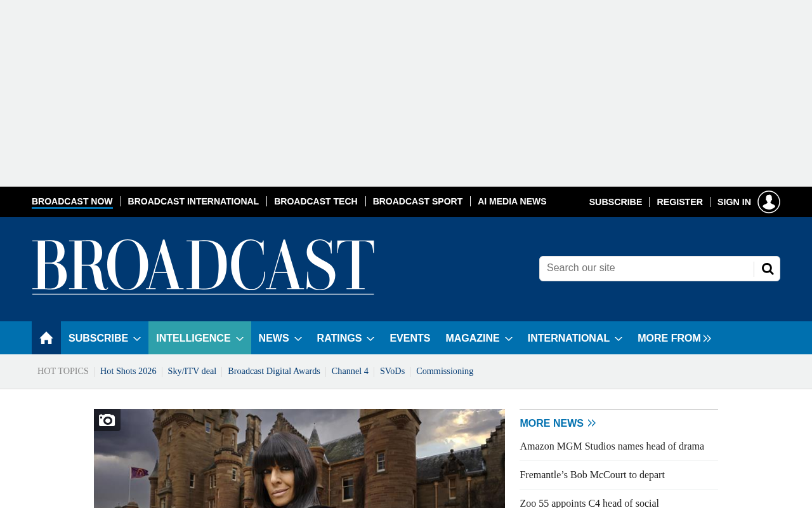Select the Broadcast International tab
The image size is (812, 508).
click(x=193, y=201)
